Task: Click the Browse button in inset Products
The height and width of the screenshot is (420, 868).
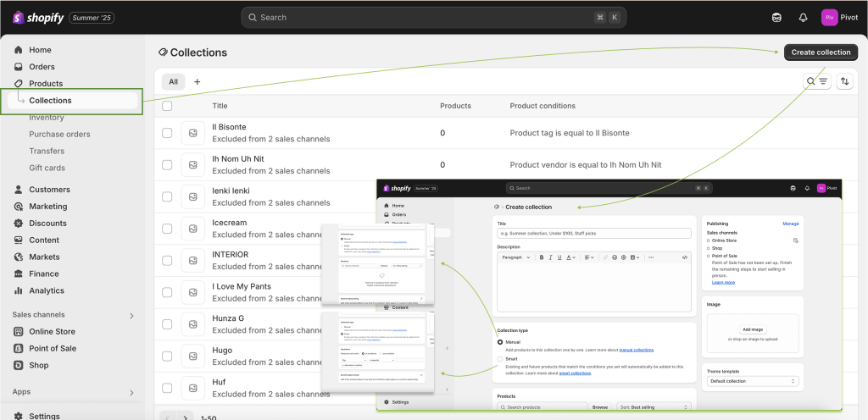Action: pos(600,407)
